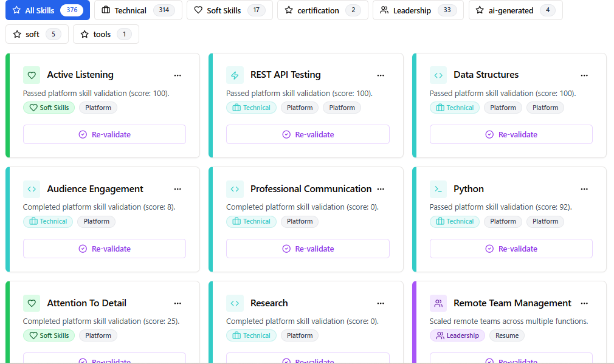Open the more options menu on Python card
The image size is (614, 364).
click(584, 190)
